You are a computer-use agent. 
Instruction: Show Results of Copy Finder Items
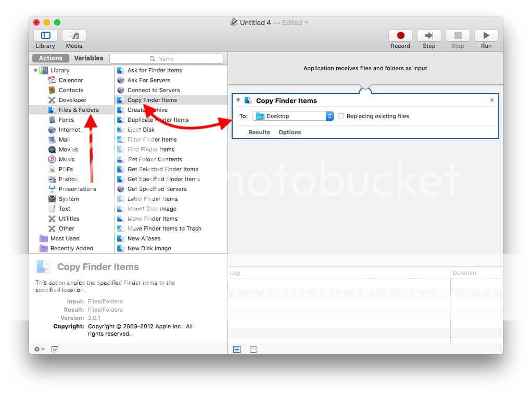[259, 132]
